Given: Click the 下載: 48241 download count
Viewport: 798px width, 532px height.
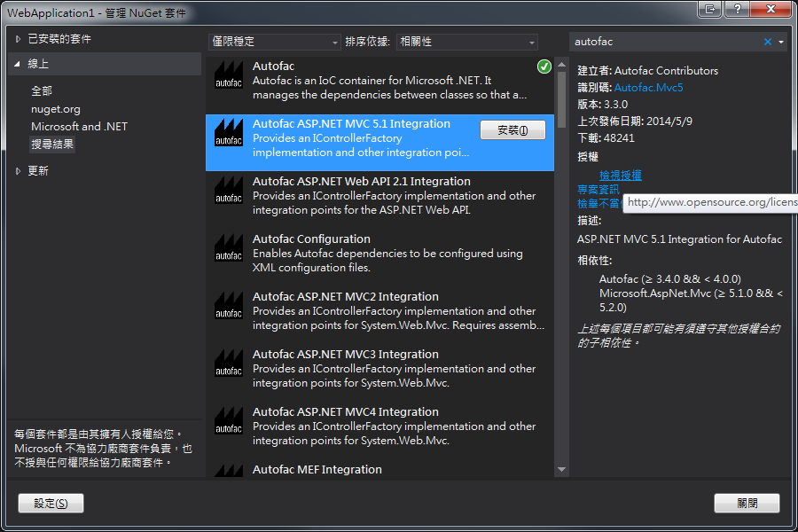Looking at the screenshot, I should [x=606, y=138].
